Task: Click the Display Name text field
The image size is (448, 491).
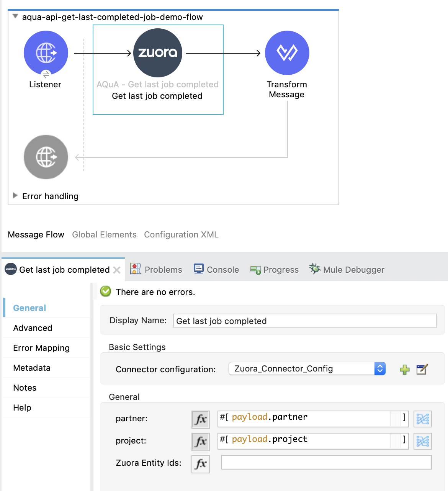Action: coord(305,321)
